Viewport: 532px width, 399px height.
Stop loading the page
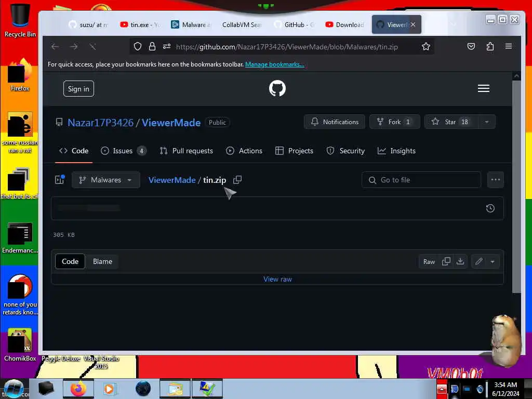tap(92, 46)
